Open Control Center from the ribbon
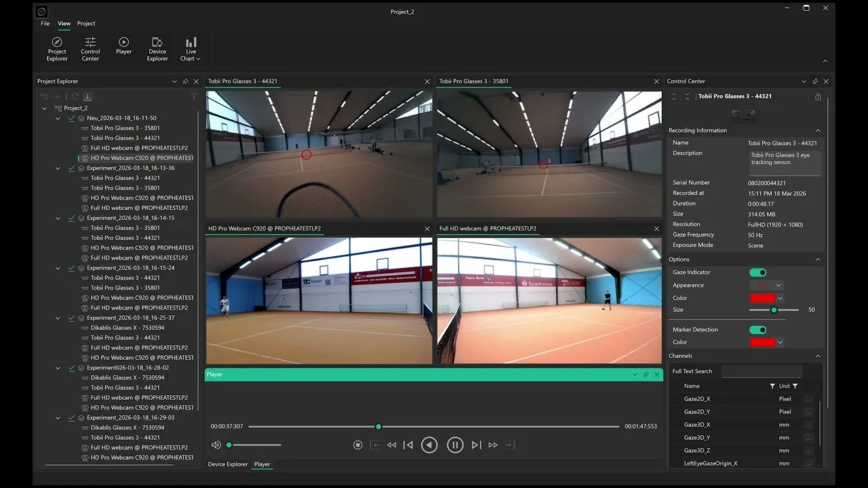This screenshot has width=868, height=488. pyautogui.click(x=90, y=49)
